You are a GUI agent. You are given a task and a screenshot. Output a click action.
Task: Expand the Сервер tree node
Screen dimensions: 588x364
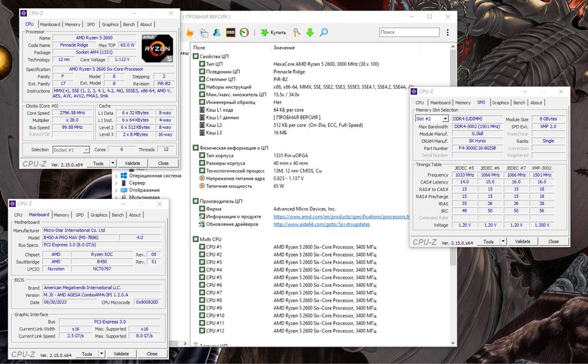click(116, 183)
